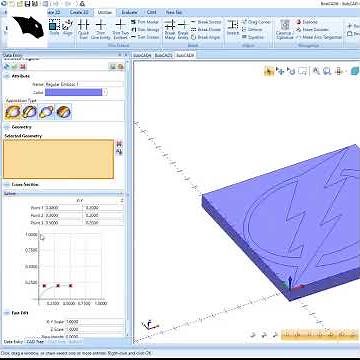Click Make Arc Segments command

click(319, 37)
